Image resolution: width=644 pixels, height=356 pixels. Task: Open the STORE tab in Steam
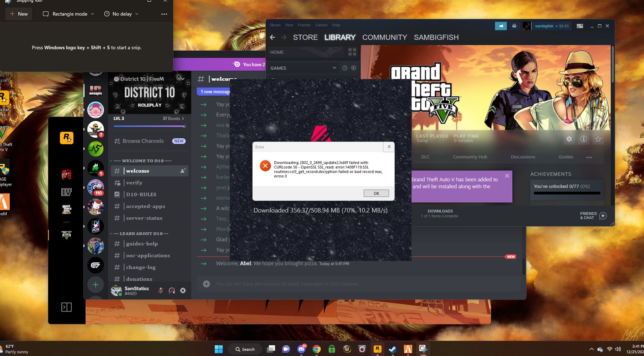pos(305,37)
